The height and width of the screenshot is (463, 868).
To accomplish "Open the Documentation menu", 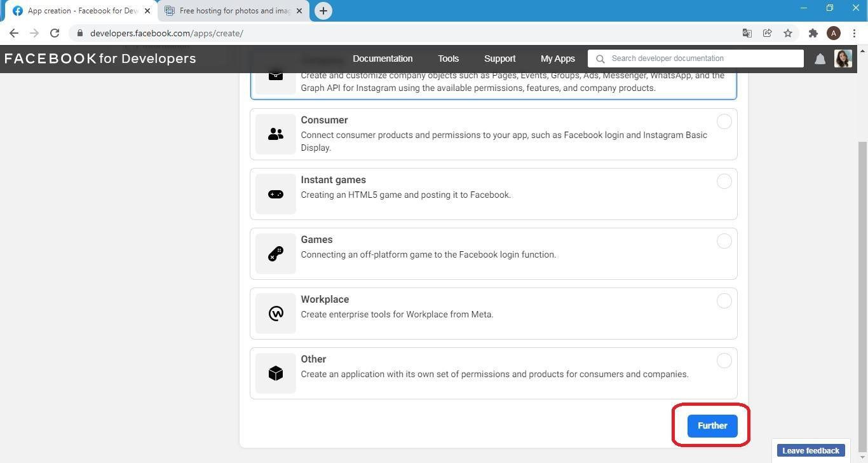I will [383, 59].
